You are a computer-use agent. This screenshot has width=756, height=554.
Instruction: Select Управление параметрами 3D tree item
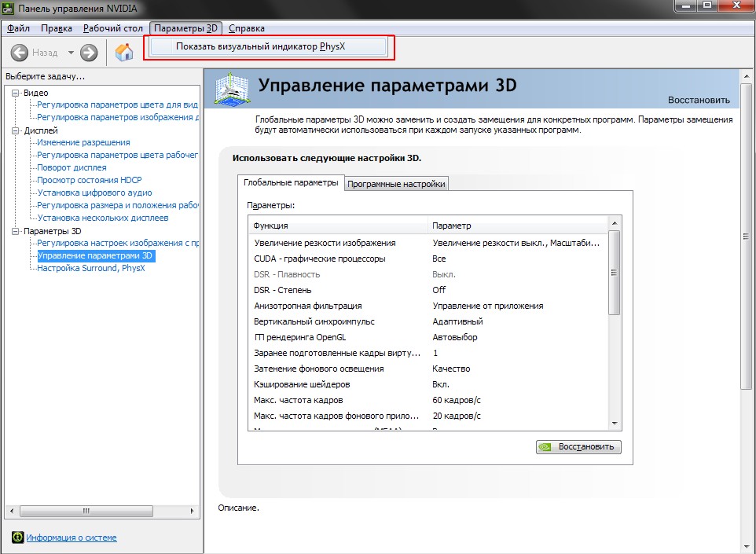[95, 255]
